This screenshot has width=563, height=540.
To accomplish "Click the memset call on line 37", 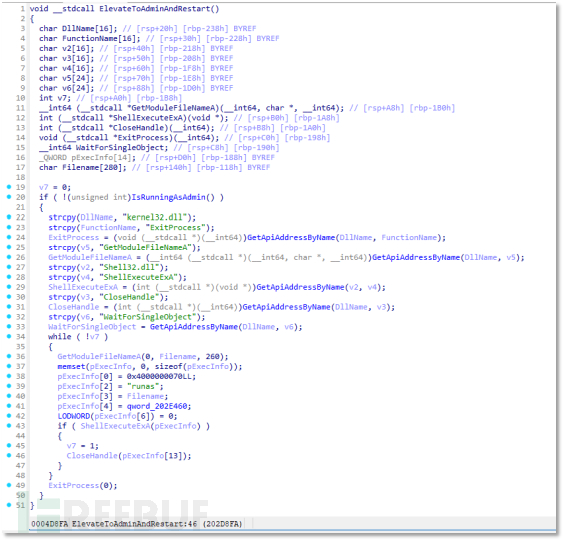I will click(71, 366).
